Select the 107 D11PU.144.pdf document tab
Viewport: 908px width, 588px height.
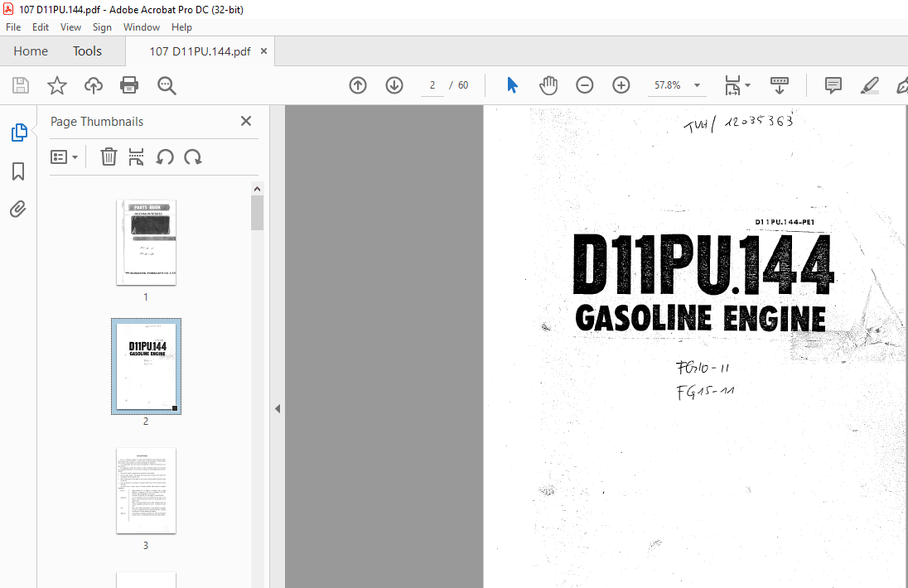200,51
